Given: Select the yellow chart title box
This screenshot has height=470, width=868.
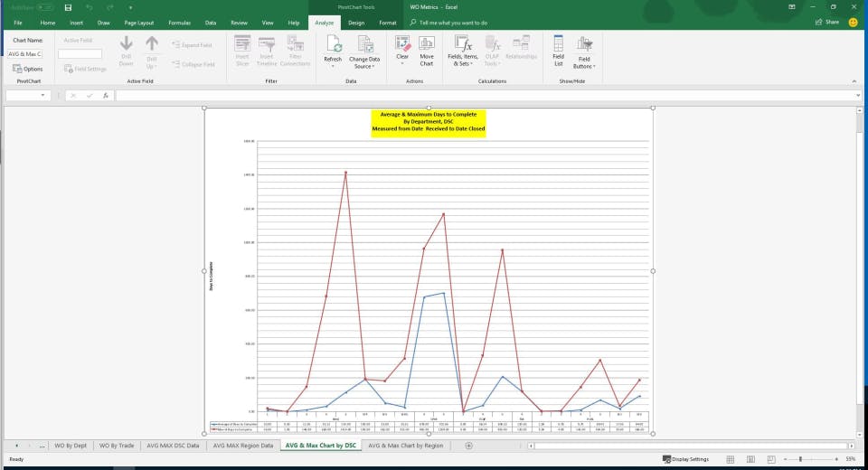Looking at the screenshot, I should [x=428, y=122].
